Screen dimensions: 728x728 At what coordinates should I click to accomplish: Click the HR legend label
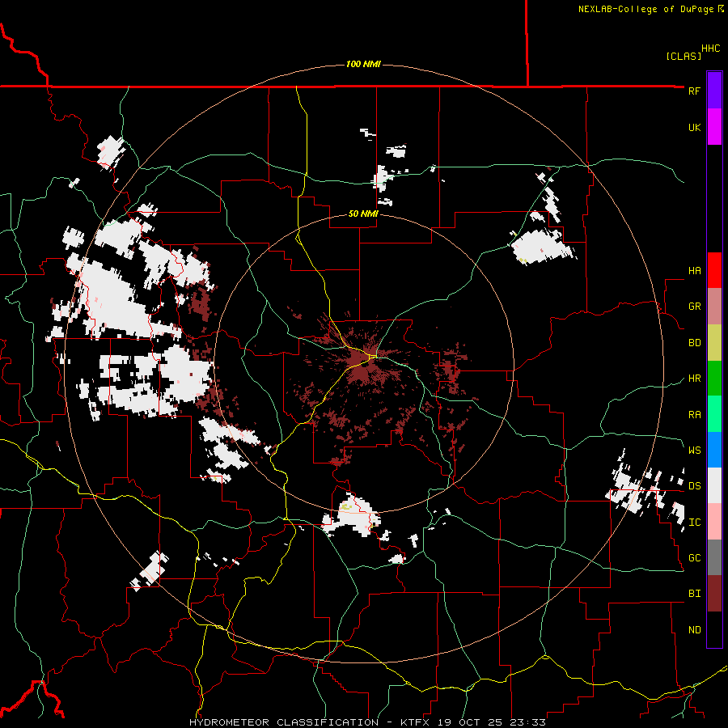tap(694, 379)
